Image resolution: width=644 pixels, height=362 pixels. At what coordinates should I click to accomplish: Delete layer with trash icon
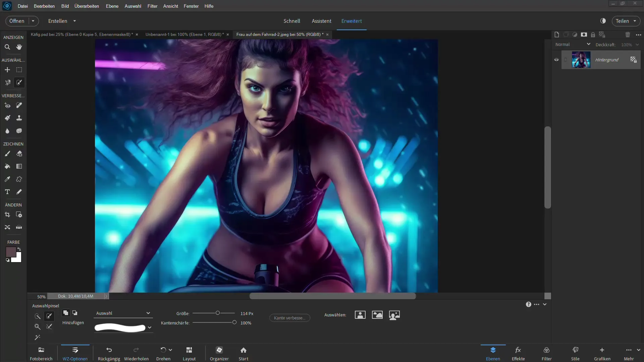point(628,35)
